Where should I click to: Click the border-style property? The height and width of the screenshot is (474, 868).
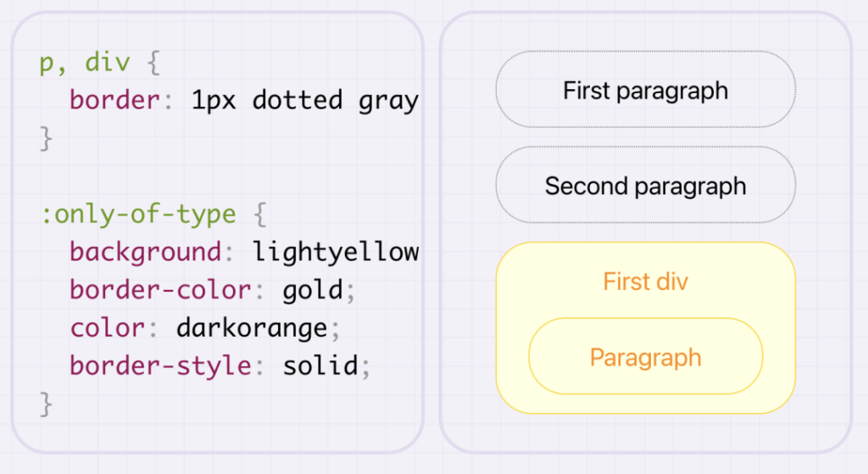(160, 365)
